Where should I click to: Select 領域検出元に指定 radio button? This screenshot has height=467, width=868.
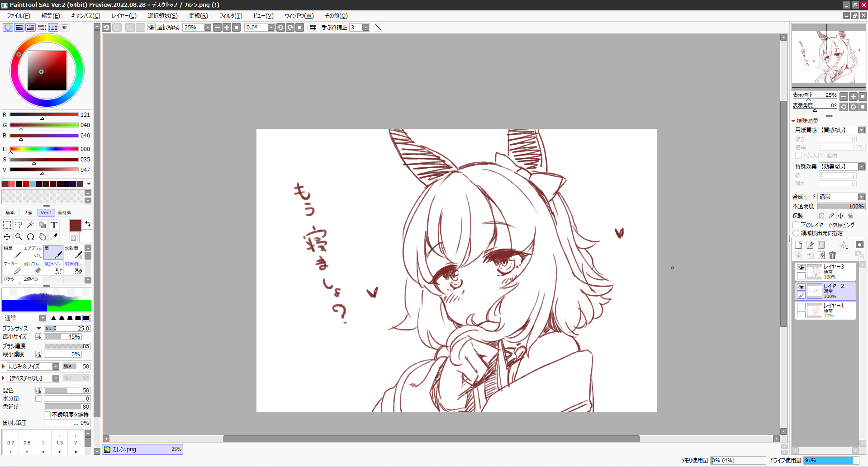point(796,233)
